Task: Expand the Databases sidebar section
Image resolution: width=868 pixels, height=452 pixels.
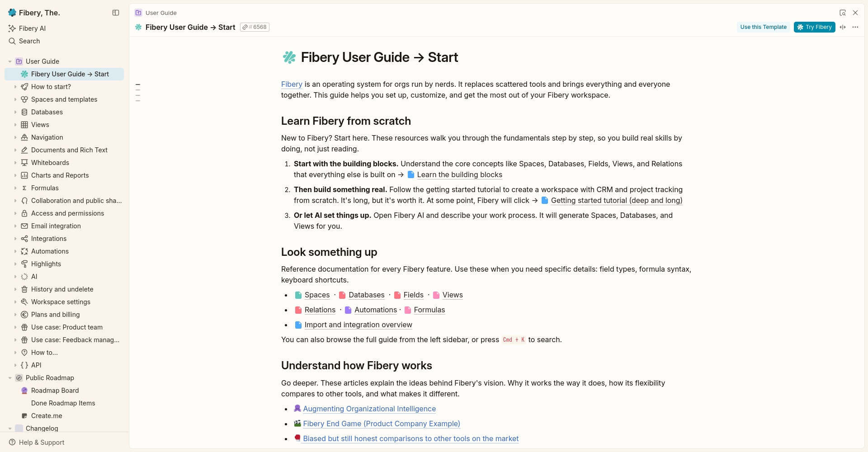Action: pos(15,112)
